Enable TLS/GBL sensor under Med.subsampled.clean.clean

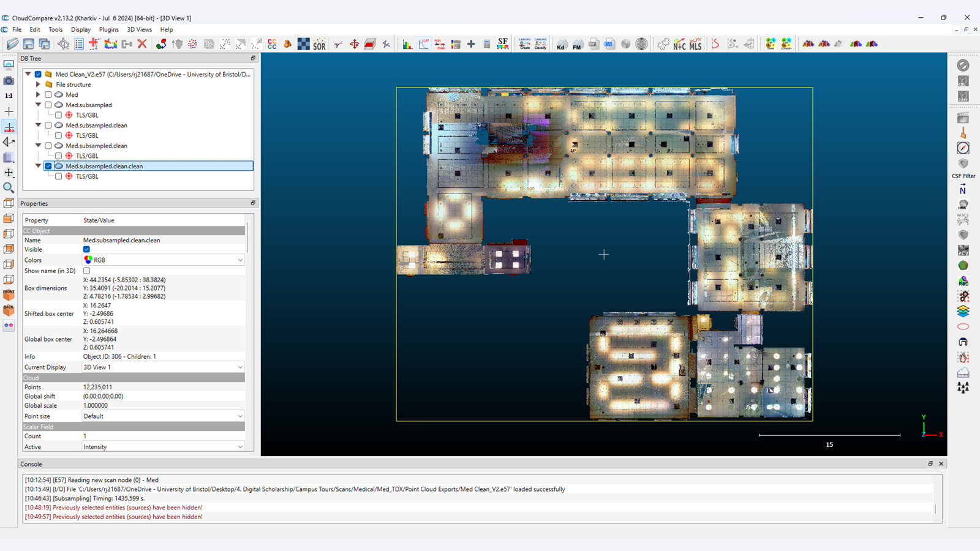pos(58,176)
